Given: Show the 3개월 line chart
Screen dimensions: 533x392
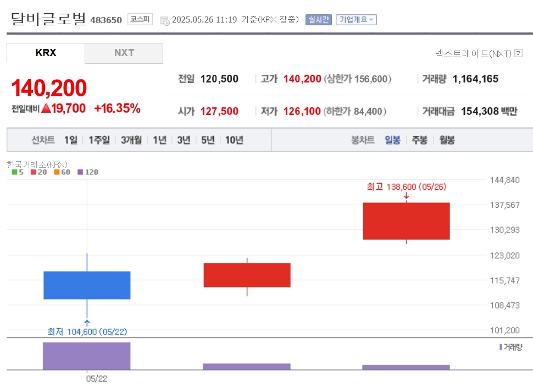Looking at the screenshot, I should (131, 140).
